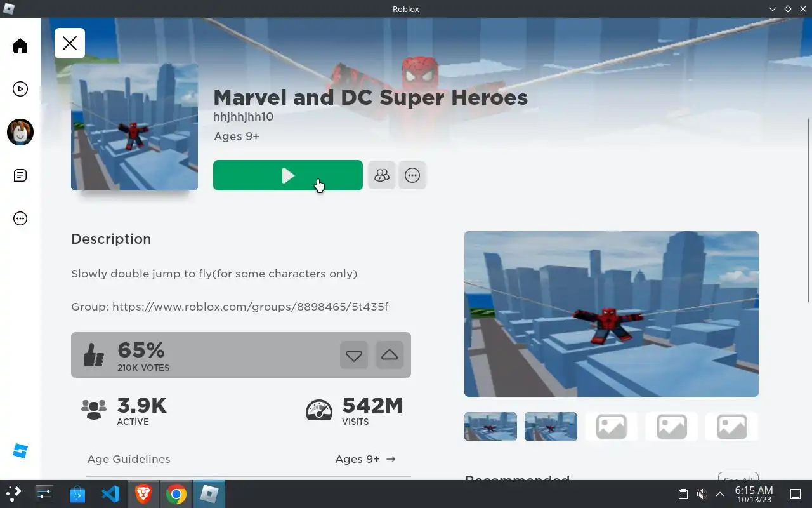Open system settings icon in taskbar
Image resolution: width=812 pixels, height=508 pixels.
[44, 493]
